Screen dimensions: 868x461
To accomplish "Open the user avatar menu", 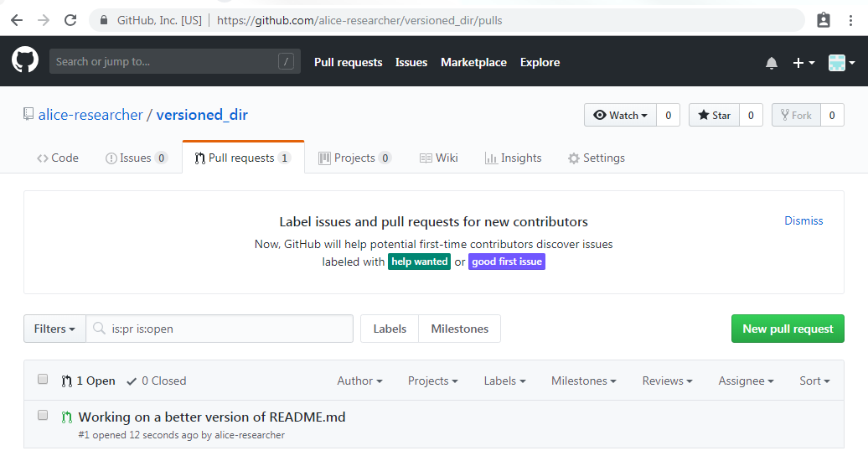I will [x=841, y=63].
